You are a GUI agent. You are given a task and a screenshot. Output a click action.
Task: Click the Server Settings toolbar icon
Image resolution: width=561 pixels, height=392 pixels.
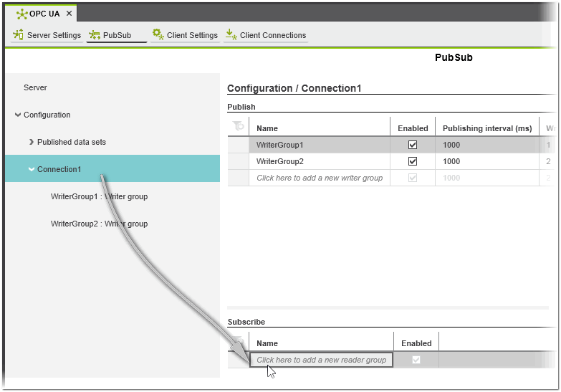click(19, 34)
